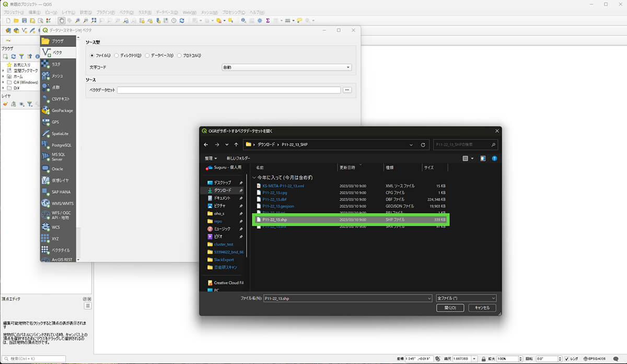Open the PostgreSQL source page
Image resolution: width=627 pixels, height=364 pixels.
pyautogui.click(x=58, y=145)
